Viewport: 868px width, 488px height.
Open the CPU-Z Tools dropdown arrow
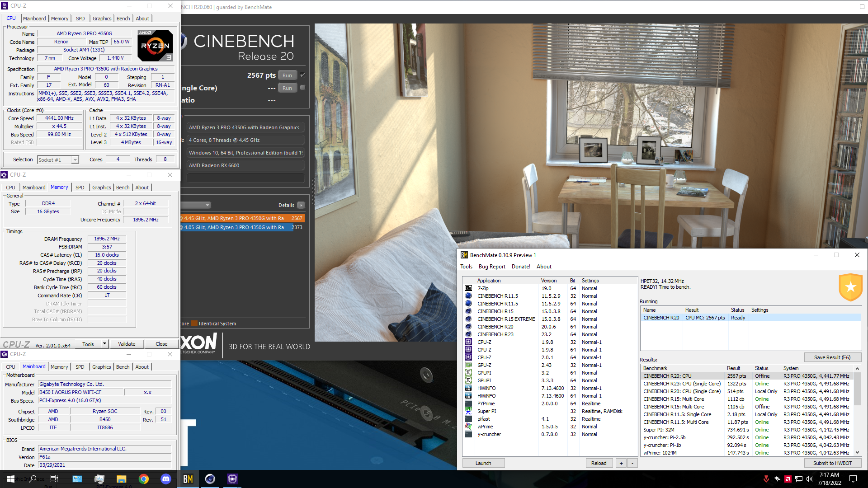104,344
